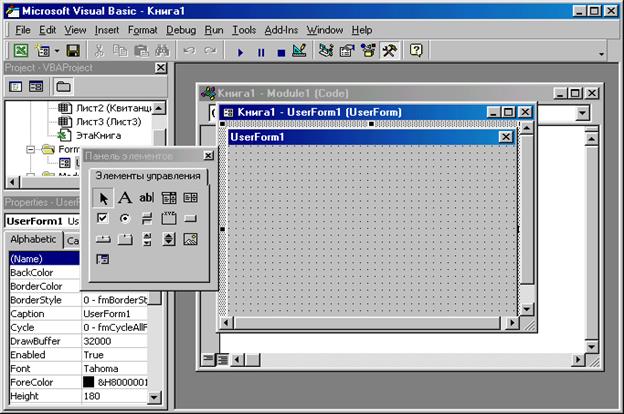Viewport: 624px width, 414px height.
Task: Open the Properties Window toolbar icon
Action: click(347, 51)
